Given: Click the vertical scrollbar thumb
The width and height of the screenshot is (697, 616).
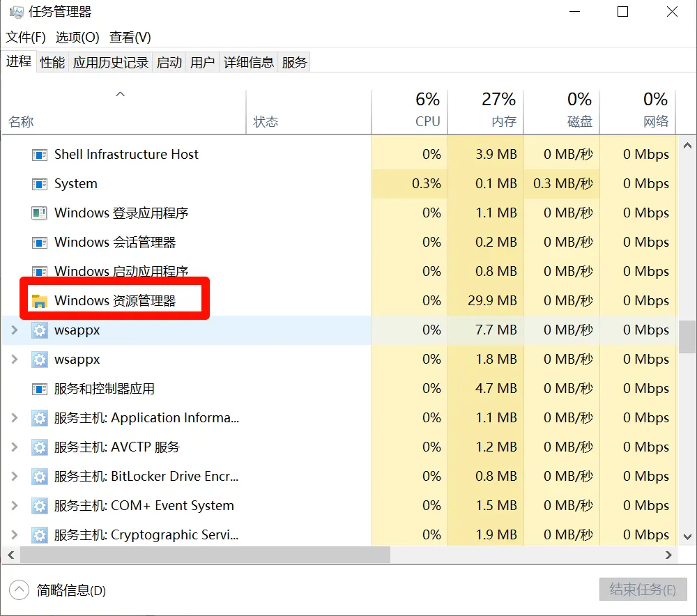Looking at the screenshot, I should click(x=687, y=337).
